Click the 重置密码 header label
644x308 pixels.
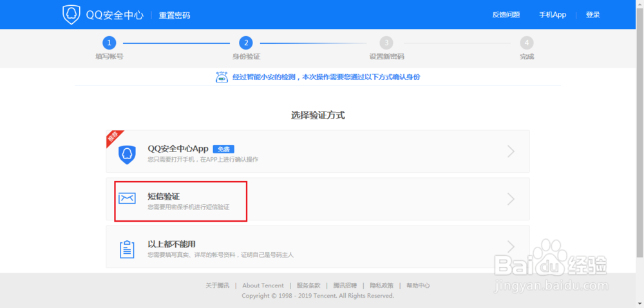[x=175, y=15]
